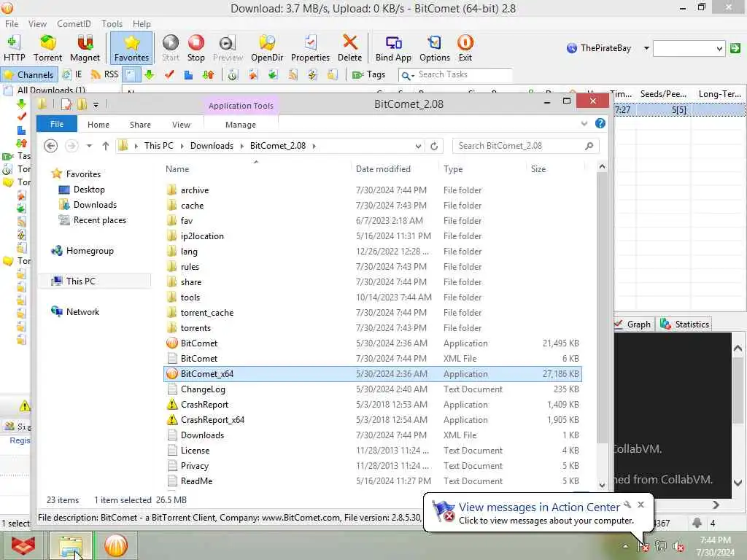This screenshot has height=560, width=747.
Task: Open the Torrent toolbar button
Action: (x=47, y=48)
